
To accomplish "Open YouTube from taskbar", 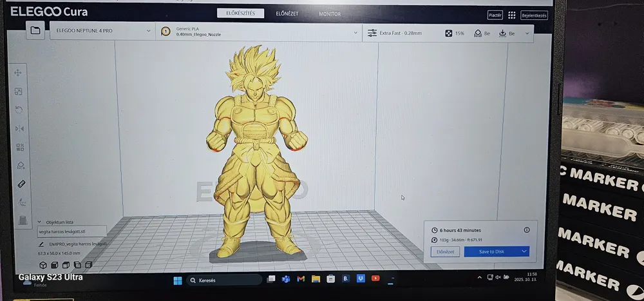I will [375, 278].
